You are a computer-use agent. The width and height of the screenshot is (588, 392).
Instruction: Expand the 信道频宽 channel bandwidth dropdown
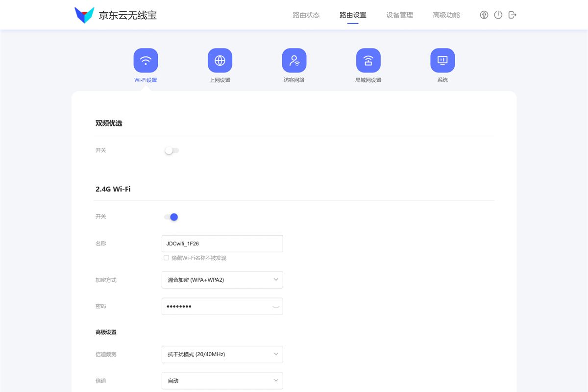click(222, 354)
